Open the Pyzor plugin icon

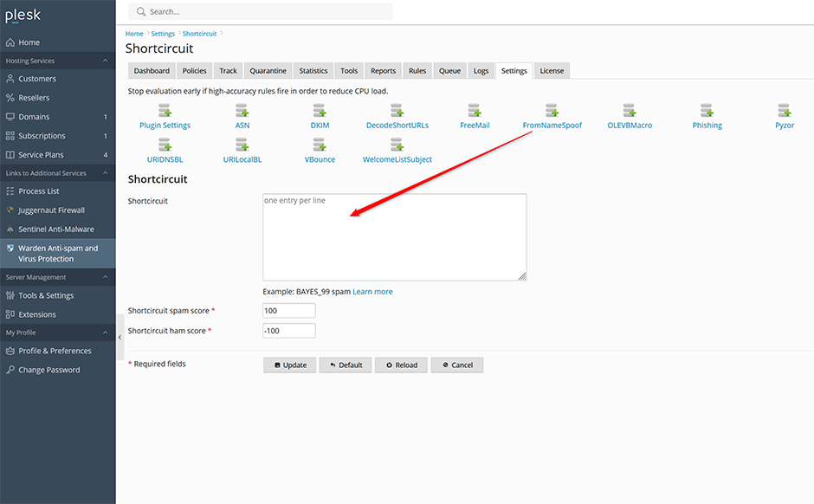click(785, 111)
